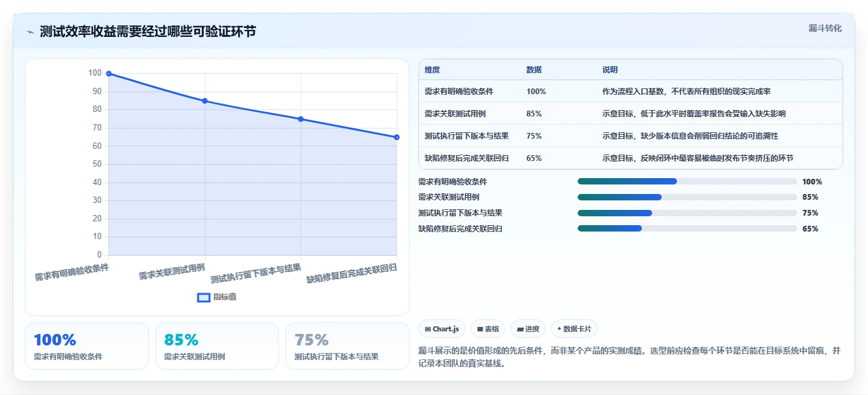Screen dimensions: 868x395
Task: Click the 说明 column header
Action: coord(610,70)
